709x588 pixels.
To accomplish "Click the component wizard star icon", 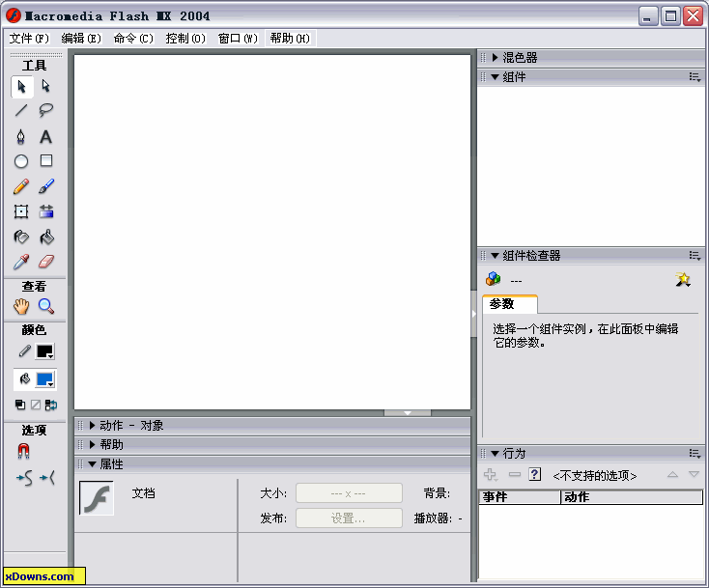I will point(683,280).
